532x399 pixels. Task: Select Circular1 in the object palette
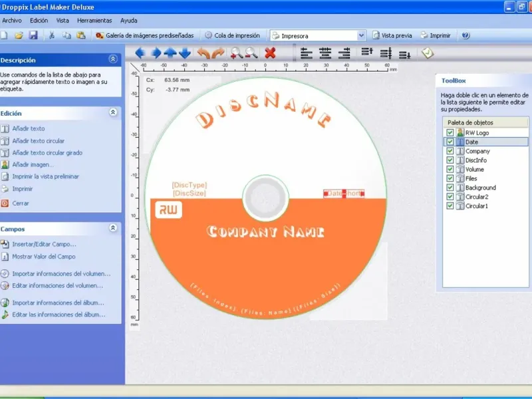point(476,206)
